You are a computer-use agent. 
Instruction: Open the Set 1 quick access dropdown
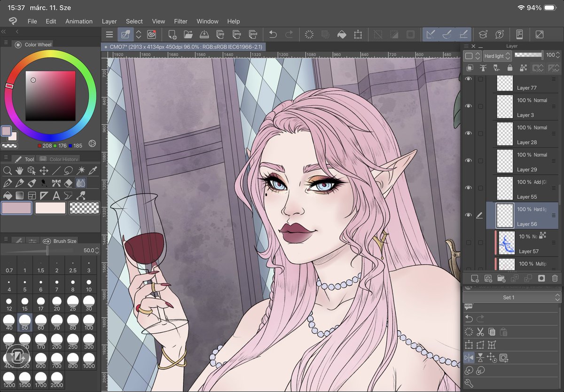point(512,298)
